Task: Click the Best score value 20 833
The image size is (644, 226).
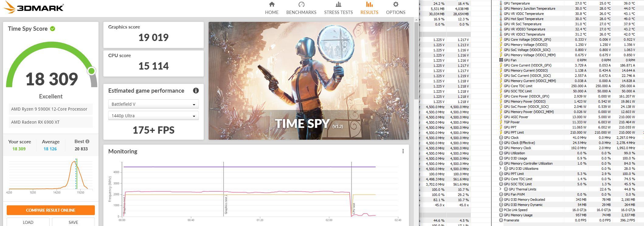Action: pyautogui.click(x=81, y=149)
